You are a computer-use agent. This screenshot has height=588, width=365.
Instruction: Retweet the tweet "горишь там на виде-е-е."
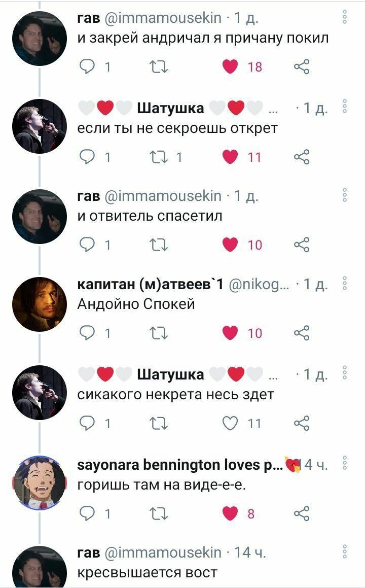(x=159, y=513)
